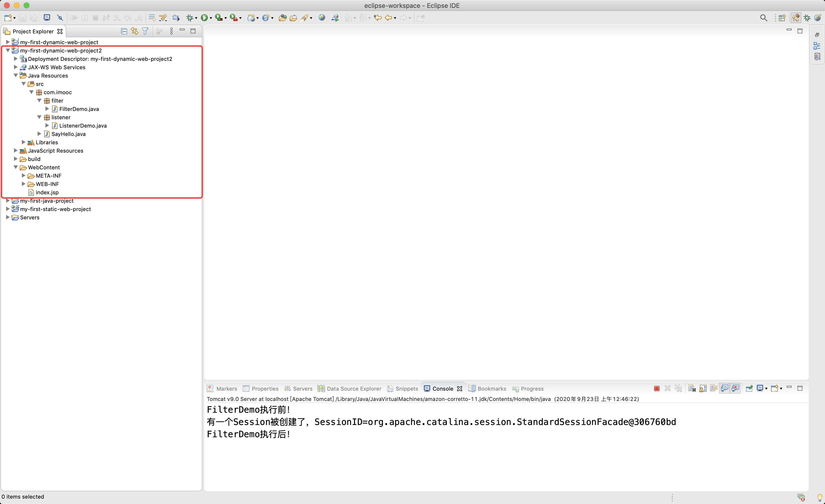Click the New Servlet icon
The width and height of the screenshot is (825, 504).
(266, 18)
